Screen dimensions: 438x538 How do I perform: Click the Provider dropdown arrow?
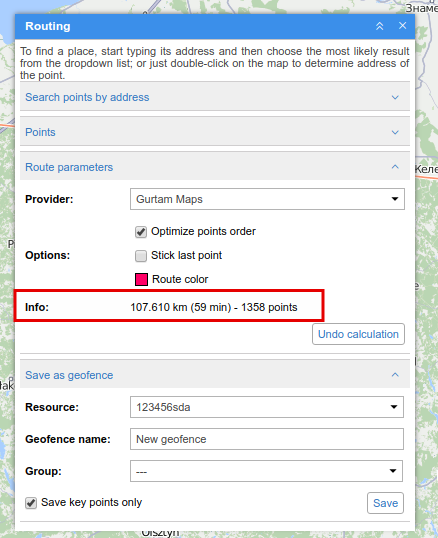395,199
